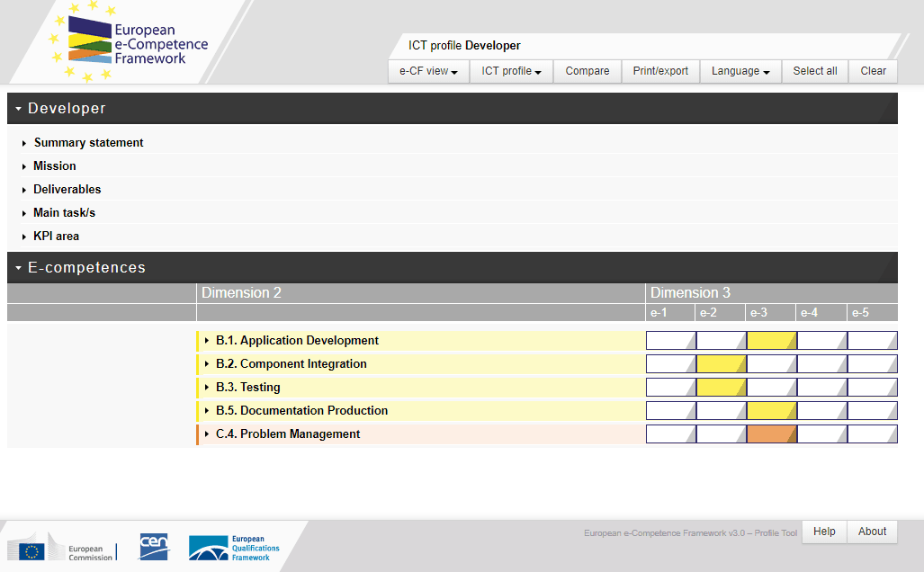This screenshot has width=924, height=572.
Task: Open the Language dropdown
Action: [740, 71]
